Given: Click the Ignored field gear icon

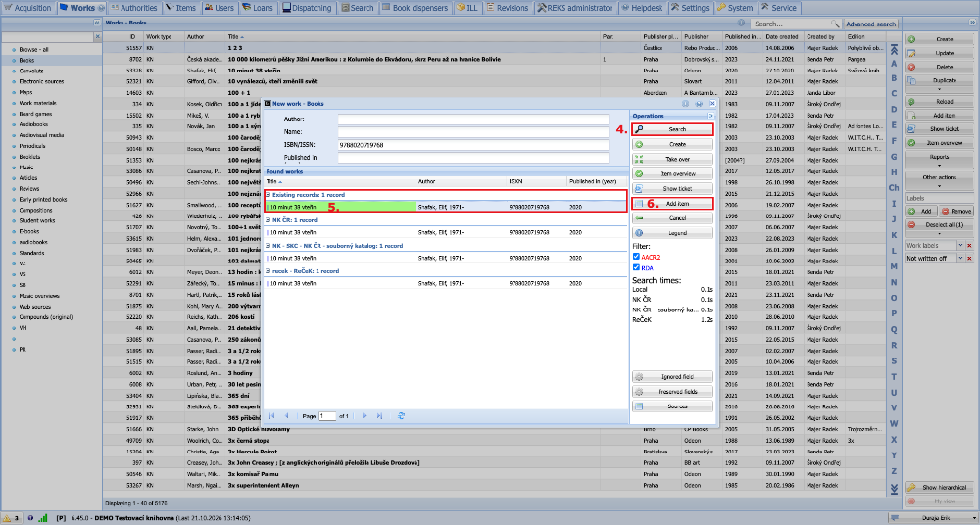Looking at the screenshot, I should (639, 377).
